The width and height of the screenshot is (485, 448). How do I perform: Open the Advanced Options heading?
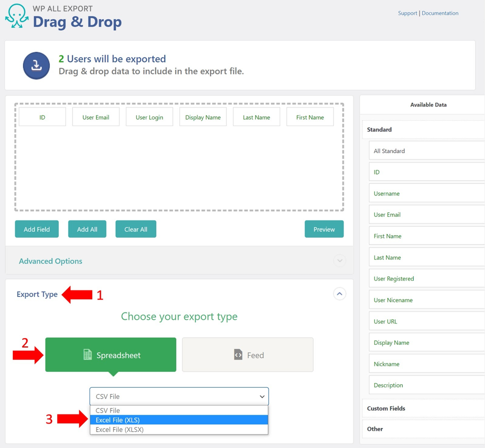pyautogui.click(x=51, y=261)
